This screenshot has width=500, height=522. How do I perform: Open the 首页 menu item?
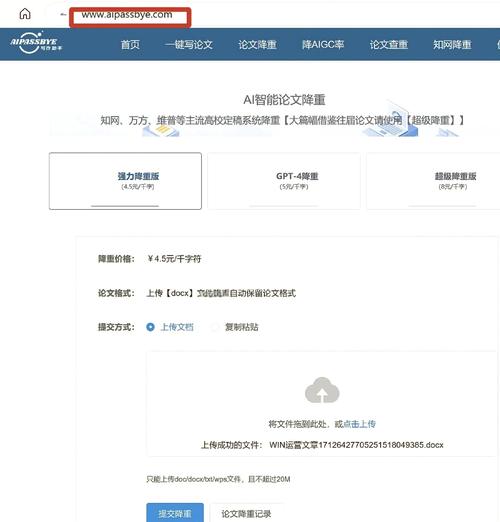click(130, 45)
